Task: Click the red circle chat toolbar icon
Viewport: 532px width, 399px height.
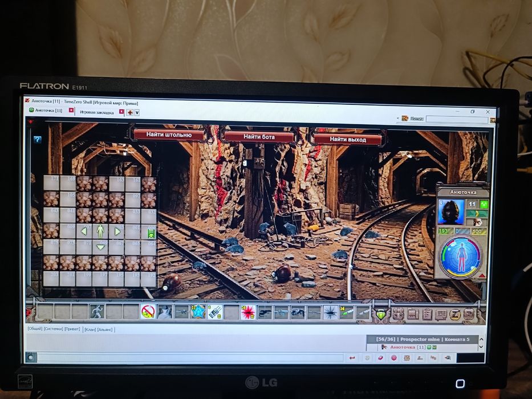Action: pyautogui.click(x=393, y=358)
